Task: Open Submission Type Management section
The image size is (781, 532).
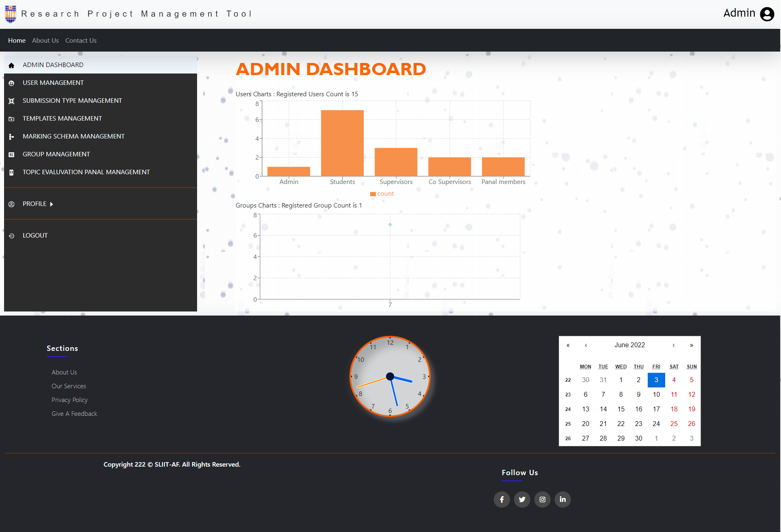Action: pos(100,101)
